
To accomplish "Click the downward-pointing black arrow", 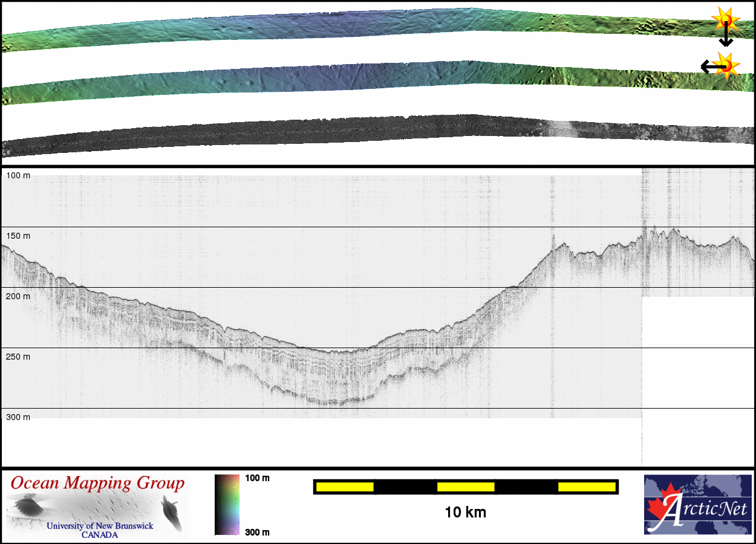I will click(726, 39).
